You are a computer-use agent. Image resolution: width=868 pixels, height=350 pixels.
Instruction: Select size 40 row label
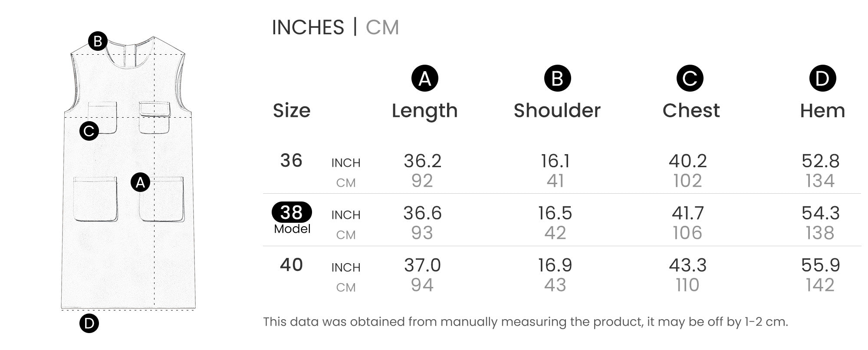[291, 265]
